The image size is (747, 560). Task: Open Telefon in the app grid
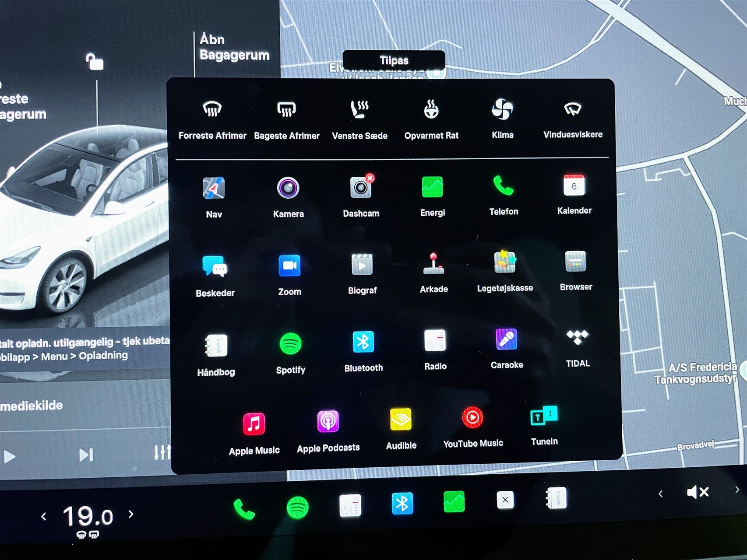[x=504, y=195]
